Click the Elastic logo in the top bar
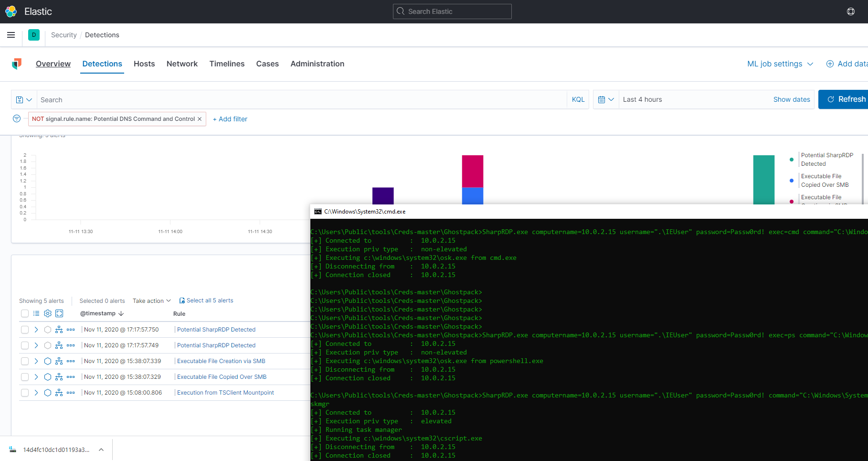 click(x=11, y=11)
